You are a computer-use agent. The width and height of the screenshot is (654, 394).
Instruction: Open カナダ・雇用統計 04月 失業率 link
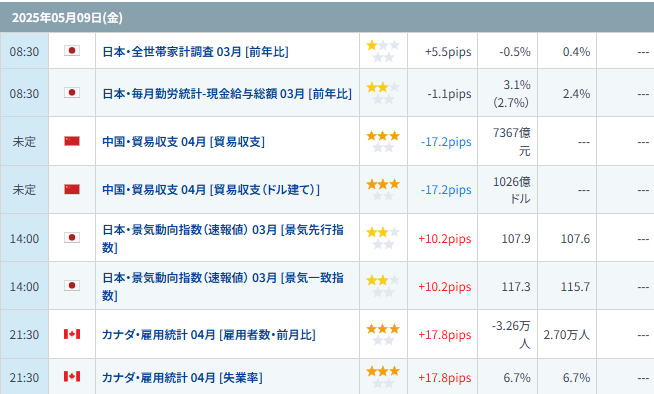coord(182,378)
